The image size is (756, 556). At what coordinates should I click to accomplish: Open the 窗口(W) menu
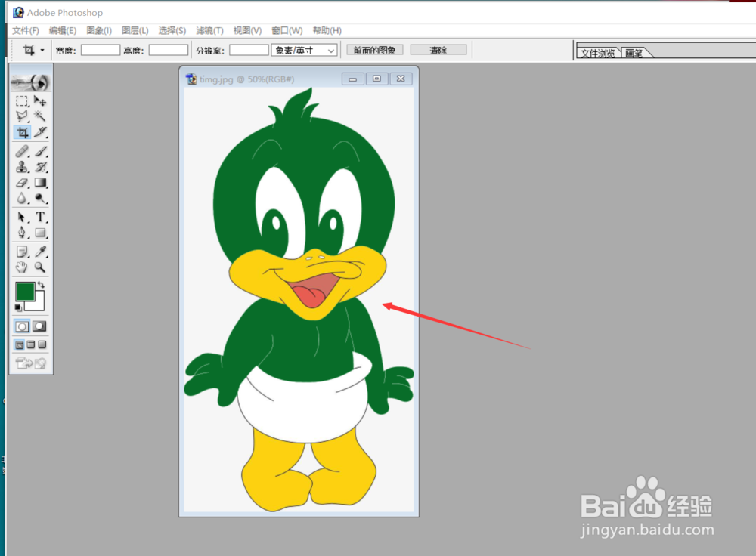[x=287, y=30]
